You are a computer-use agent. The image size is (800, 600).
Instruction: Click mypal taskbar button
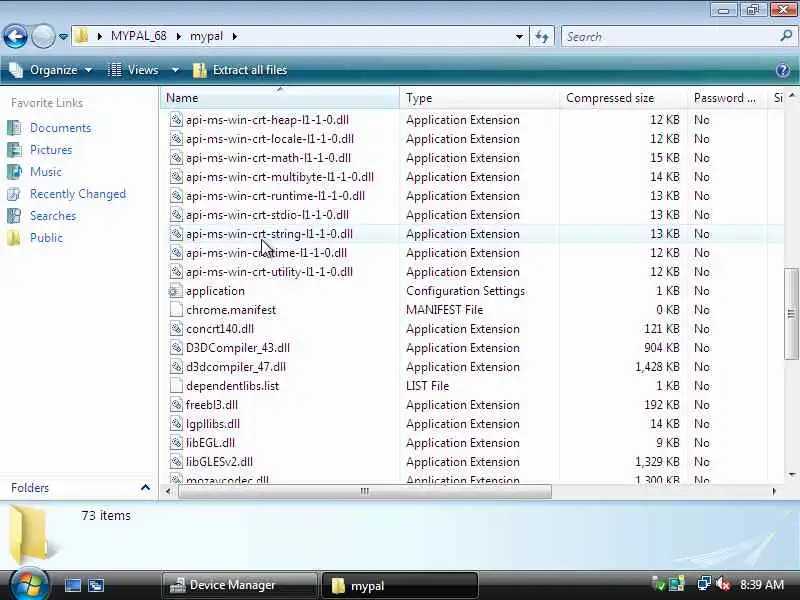coord(400,585)
